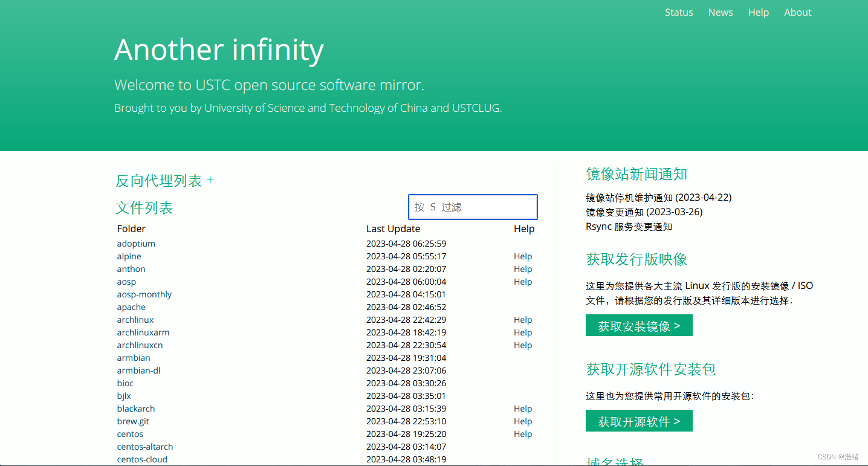Open the News menu item
Image resolution: width=868 pixels, height=466 pixels.
click(x=721, y=12)
